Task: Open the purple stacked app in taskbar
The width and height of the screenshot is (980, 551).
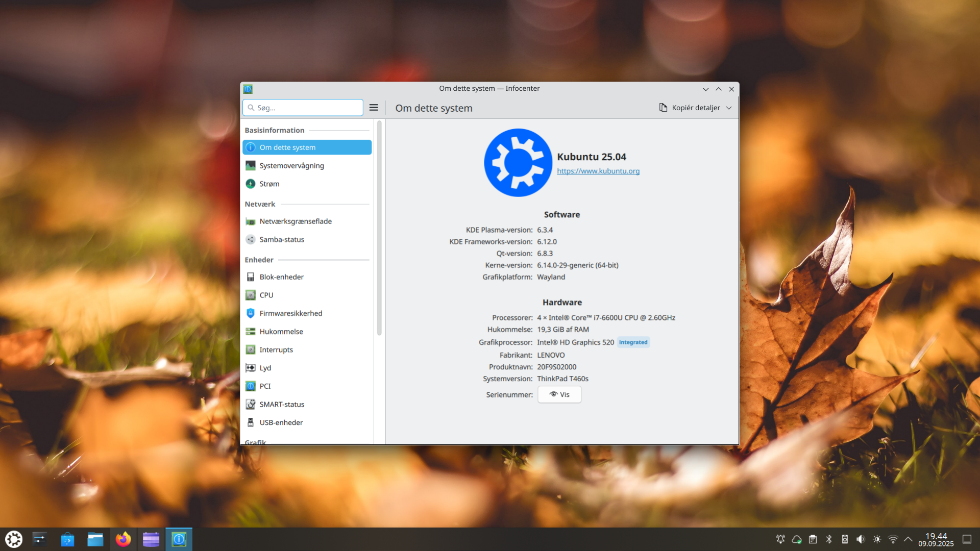Action: 151,539
